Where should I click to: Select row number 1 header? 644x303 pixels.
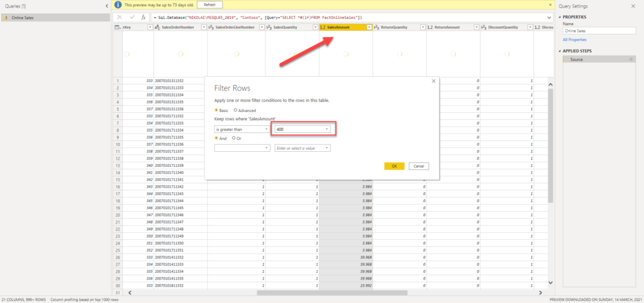(118, 81)
